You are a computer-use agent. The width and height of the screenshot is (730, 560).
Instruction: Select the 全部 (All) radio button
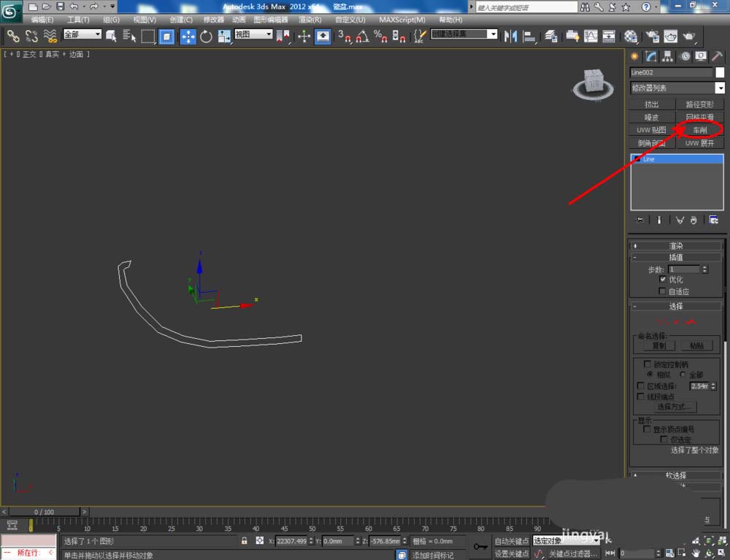(x=683, y=375)
